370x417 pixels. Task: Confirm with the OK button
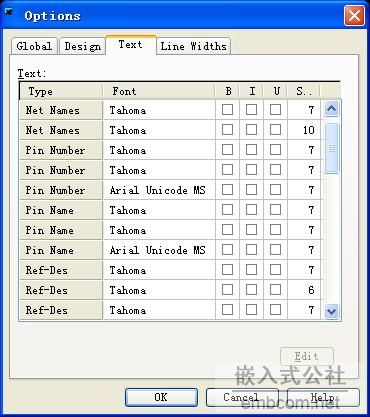161,397
